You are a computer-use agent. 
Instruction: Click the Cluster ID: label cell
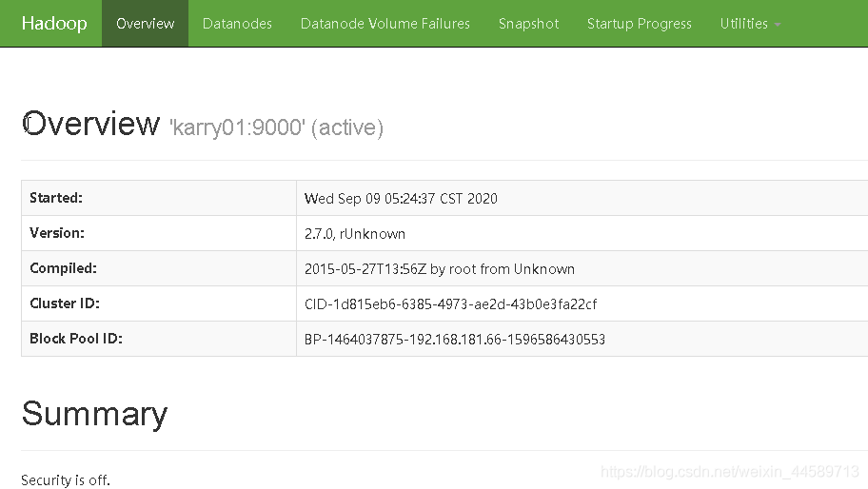click(x=159, y=303)
